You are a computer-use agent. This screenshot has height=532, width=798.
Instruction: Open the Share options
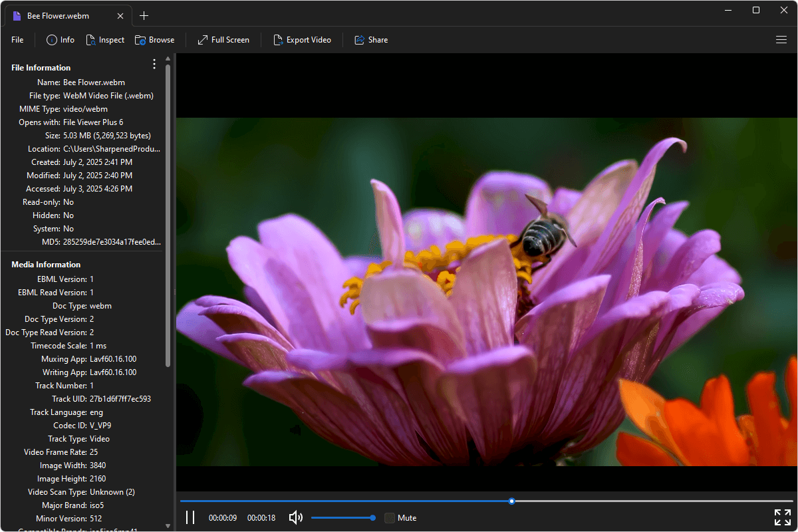[x=370, y=39]
